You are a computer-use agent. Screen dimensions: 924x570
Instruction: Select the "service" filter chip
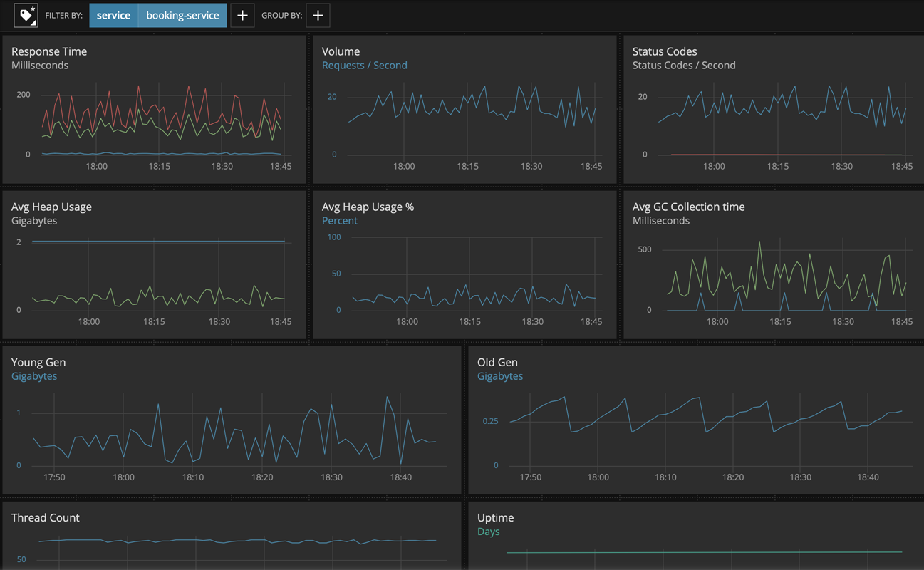113,15
